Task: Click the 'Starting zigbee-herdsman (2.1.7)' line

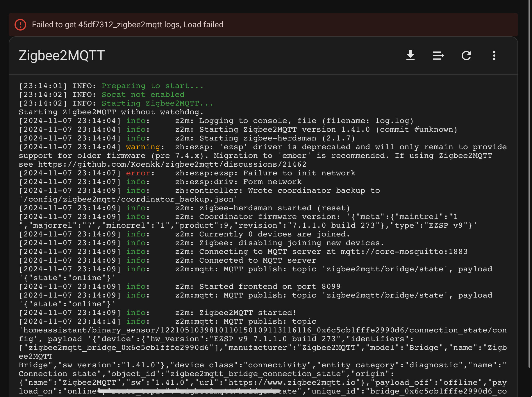Action: pyautogui.click(x=187, y=138)
